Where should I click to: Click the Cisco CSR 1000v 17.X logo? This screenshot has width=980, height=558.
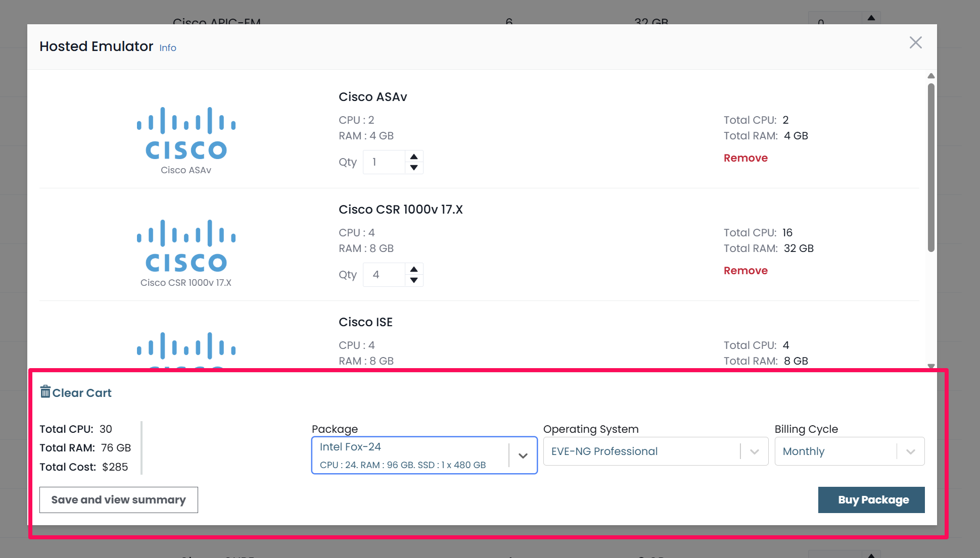click(186, 246)
